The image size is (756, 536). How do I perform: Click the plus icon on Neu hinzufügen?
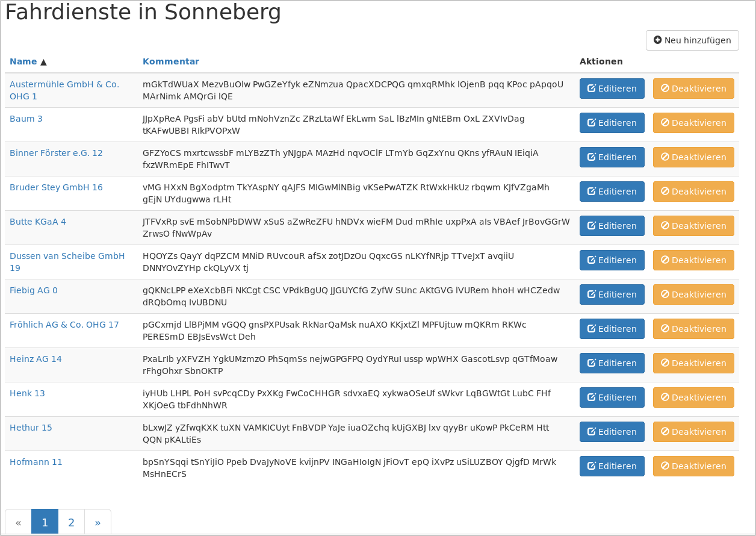[x=657, y=40]
